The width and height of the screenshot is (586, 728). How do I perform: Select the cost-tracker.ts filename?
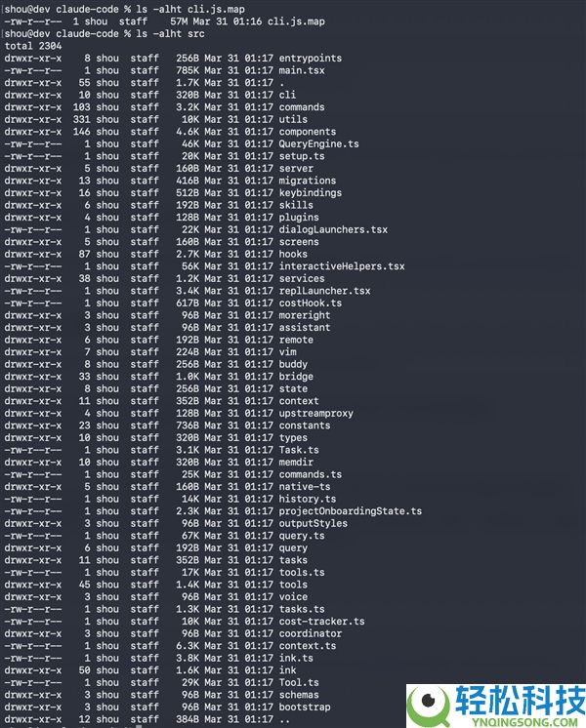tap(321, 622)
